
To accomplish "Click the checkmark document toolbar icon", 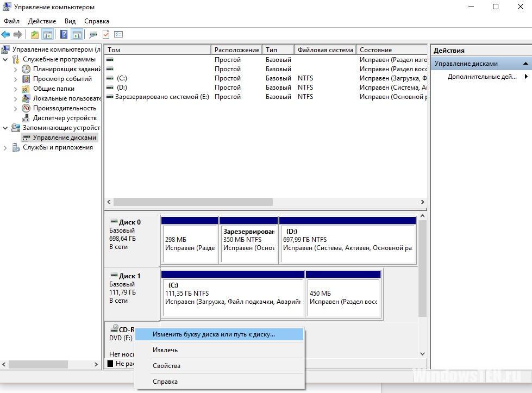I will [x=106, y=34].
